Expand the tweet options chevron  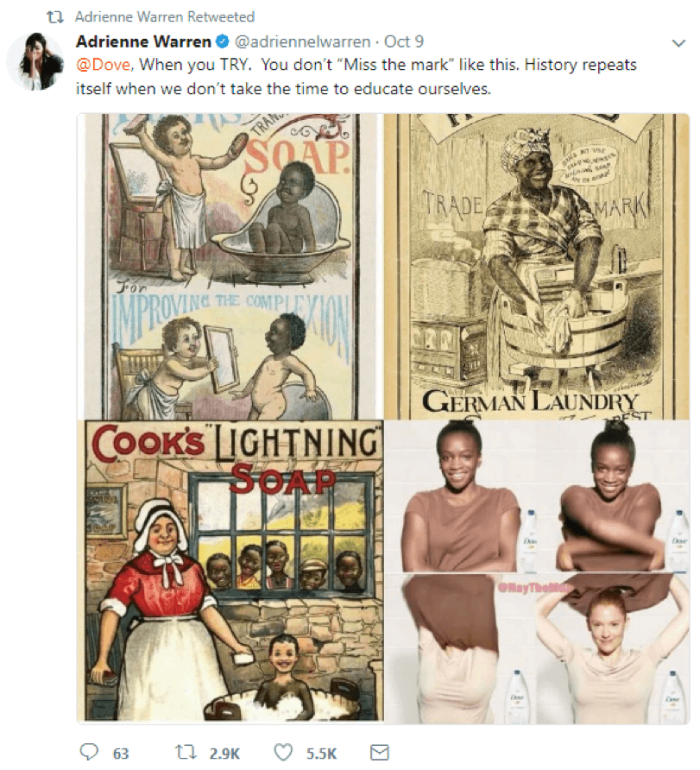pos(678,43)
